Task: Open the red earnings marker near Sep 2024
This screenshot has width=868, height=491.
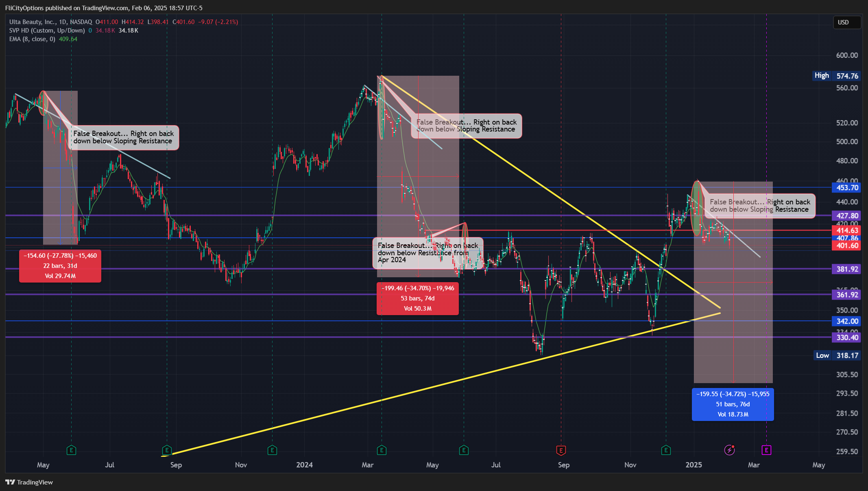Action: (x=561, y=450)
